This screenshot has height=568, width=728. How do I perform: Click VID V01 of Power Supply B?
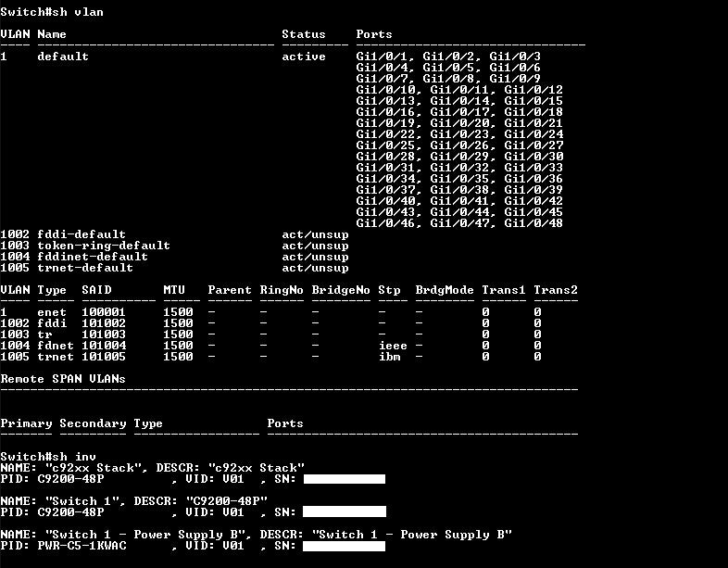click(233, 546)
